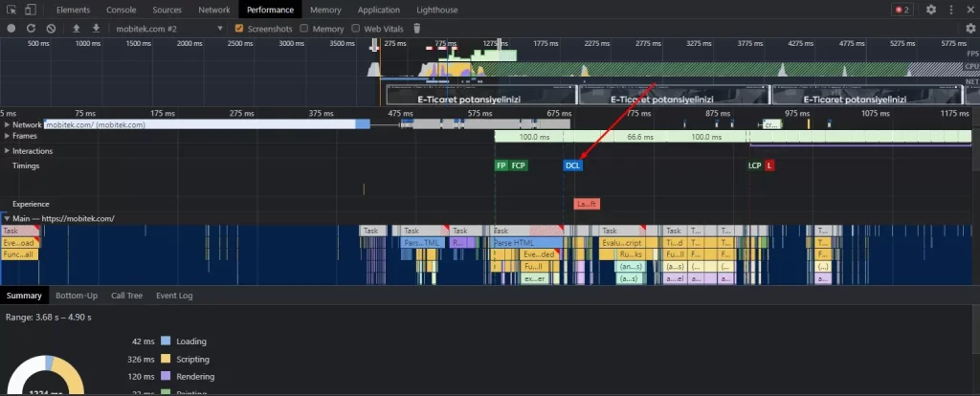The height and width of the screenshot is (396, 980).
Task: Click the 42 ms loading value
Action: pos(144,341)
